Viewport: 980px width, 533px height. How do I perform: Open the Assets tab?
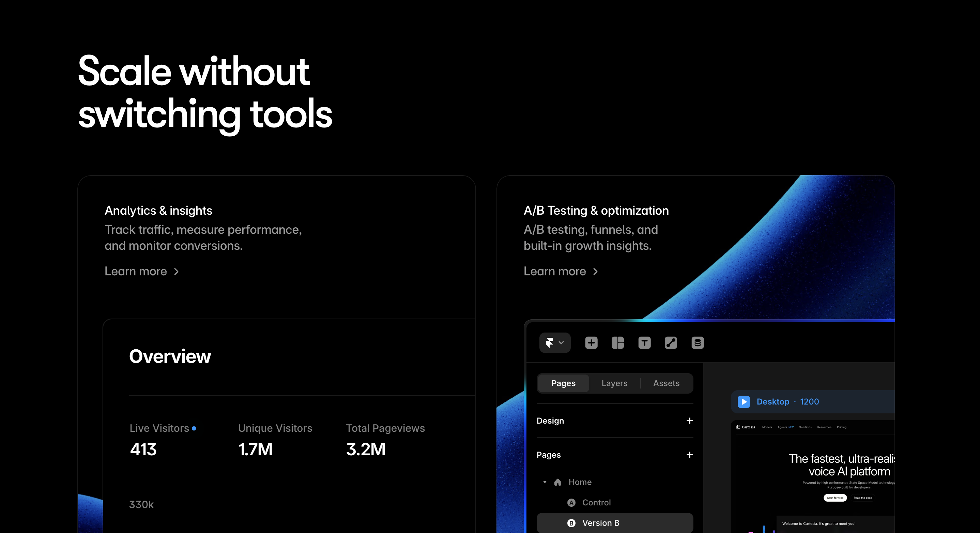point(666,383)
